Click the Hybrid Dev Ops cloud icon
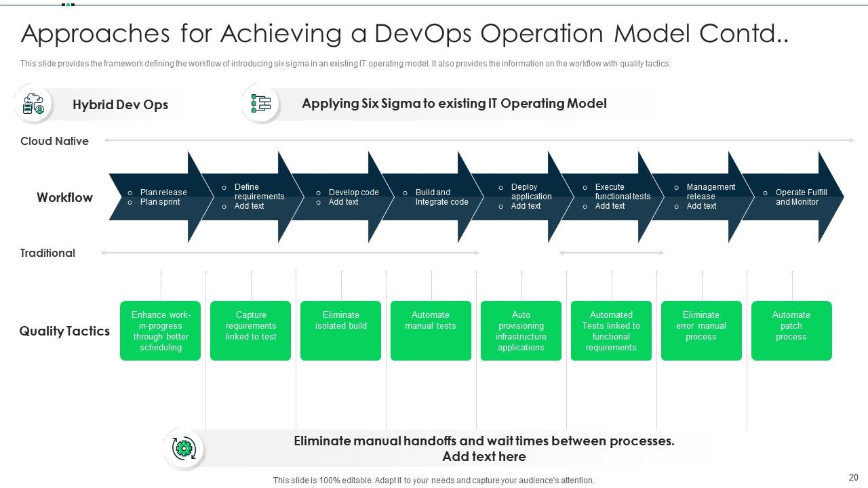 33,104
